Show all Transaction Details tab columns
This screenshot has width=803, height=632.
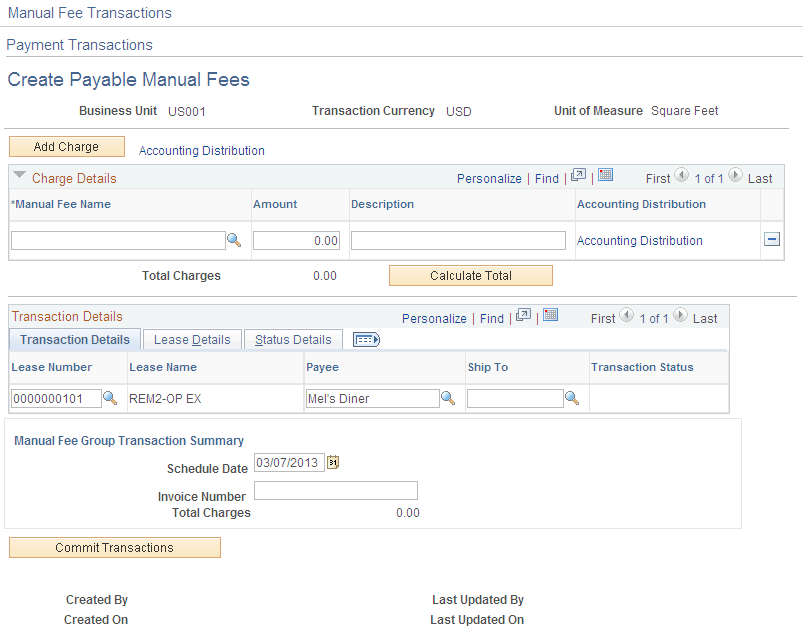(365, 339)
